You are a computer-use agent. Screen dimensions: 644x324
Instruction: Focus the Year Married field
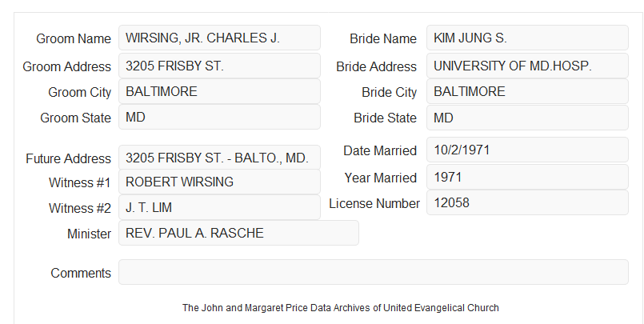point(527,177)
